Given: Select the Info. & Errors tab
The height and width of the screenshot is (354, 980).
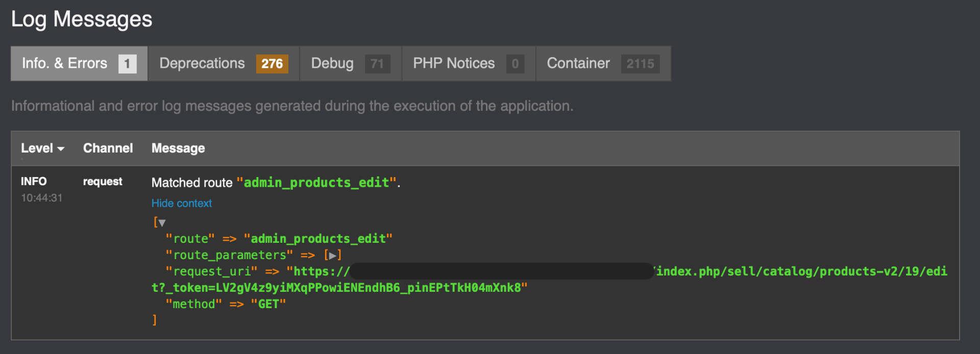Looking at the screenshot, I should pyautogui.click(x=65, y=63).
